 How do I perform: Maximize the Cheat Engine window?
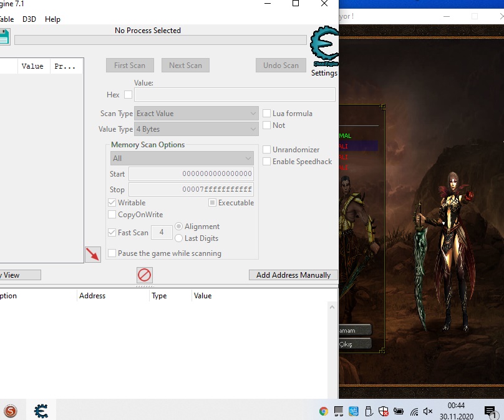pyautogui.click(x=296, y=4)
